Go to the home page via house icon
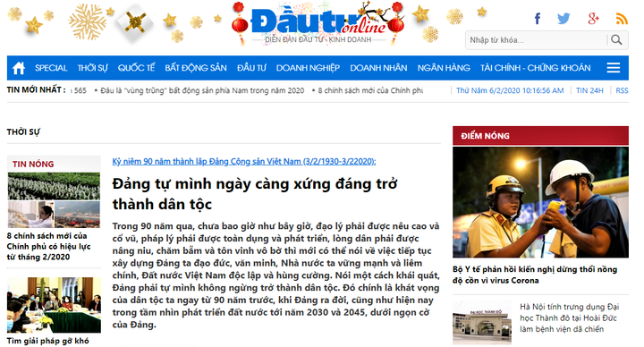Viewport: 644px width, 347px height. click(x=19, y=68)
